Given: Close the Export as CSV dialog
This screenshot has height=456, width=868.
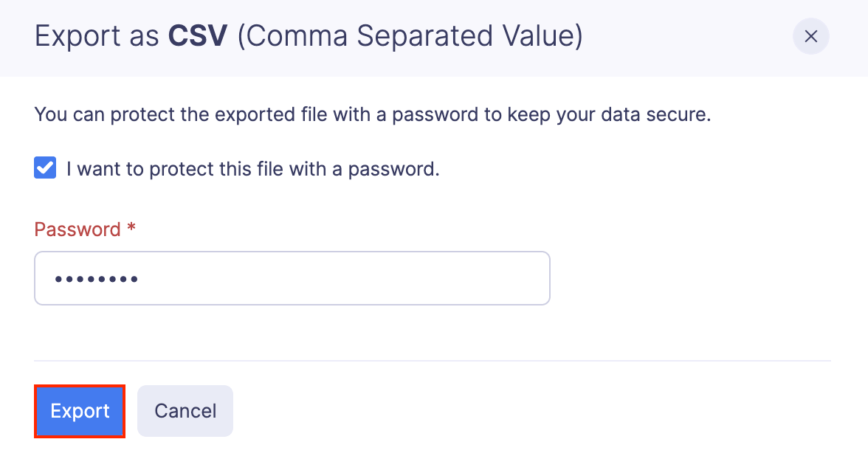Looking at the screenshot, I should tap(810, 37).
